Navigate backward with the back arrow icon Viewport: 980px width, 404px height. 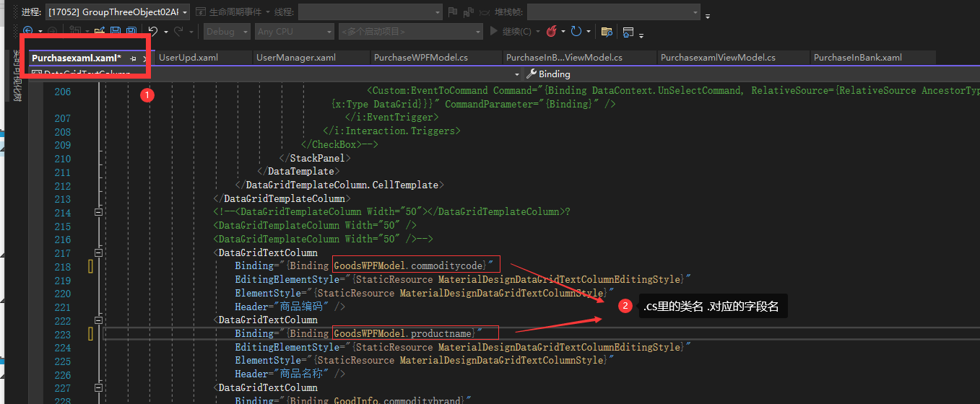click(28, 32)
